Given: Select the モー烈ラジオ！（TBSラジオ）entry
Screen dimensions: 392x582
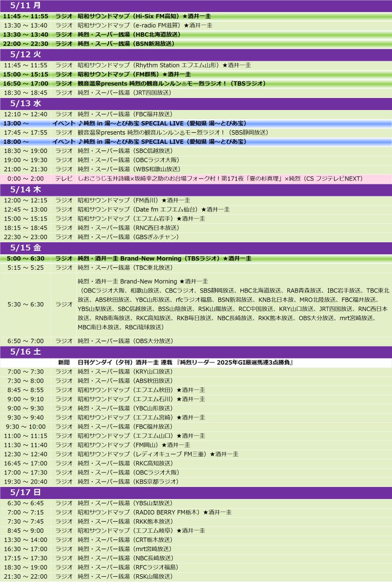Looking at the screenshot, I should 171,83.
